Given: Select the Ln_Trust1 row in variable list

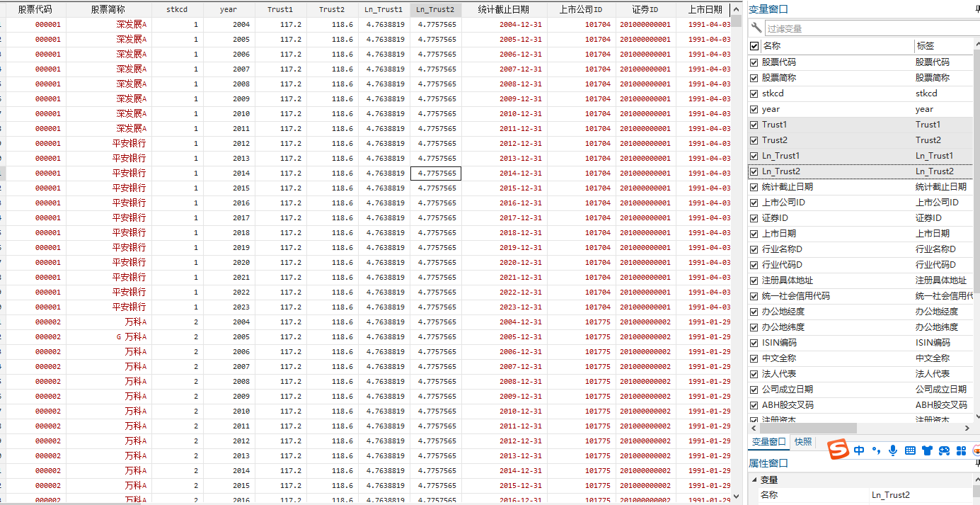Looking at the screenshot, I should click(x=860, y=156).
